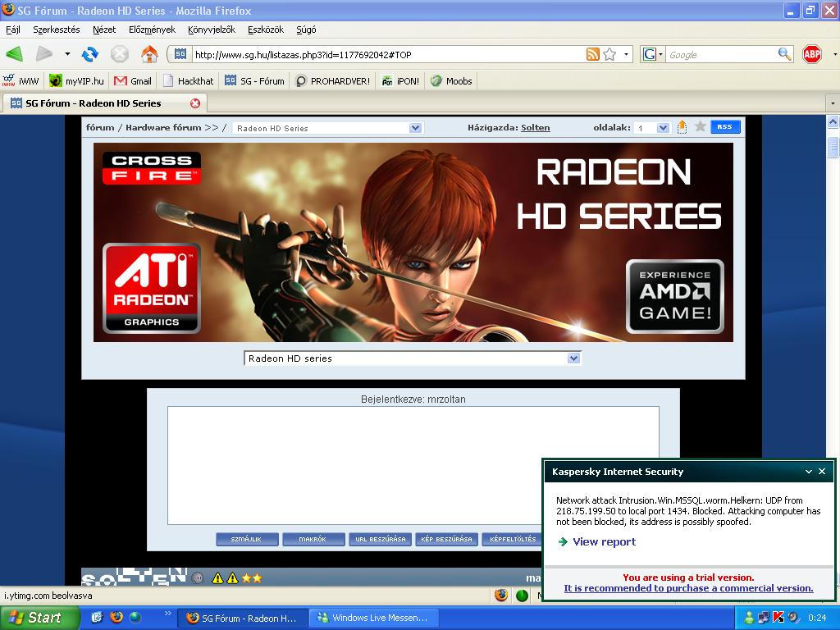This screenshot has height=630, width=840.
Task: Click the KÉP BESZÚRÁSA button
Action: coord(447,539)
